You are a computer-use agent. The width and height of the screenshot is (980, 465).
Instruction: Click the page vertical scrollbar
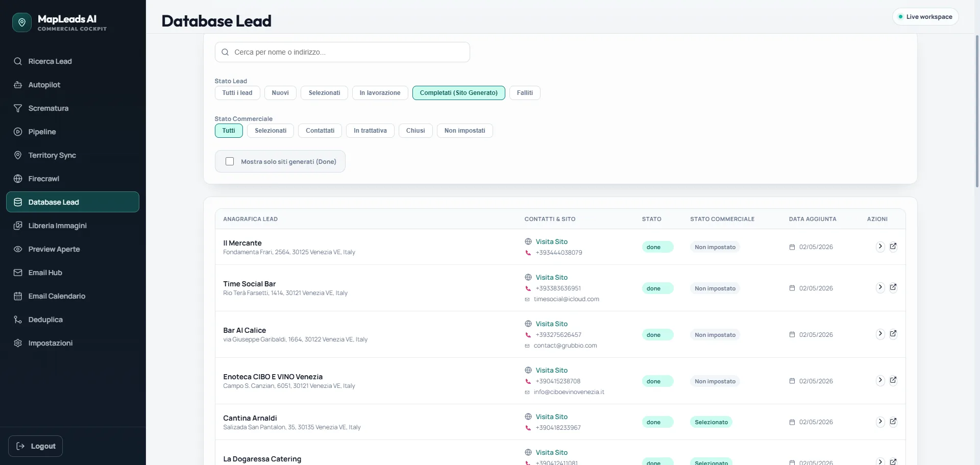[977, 111]
